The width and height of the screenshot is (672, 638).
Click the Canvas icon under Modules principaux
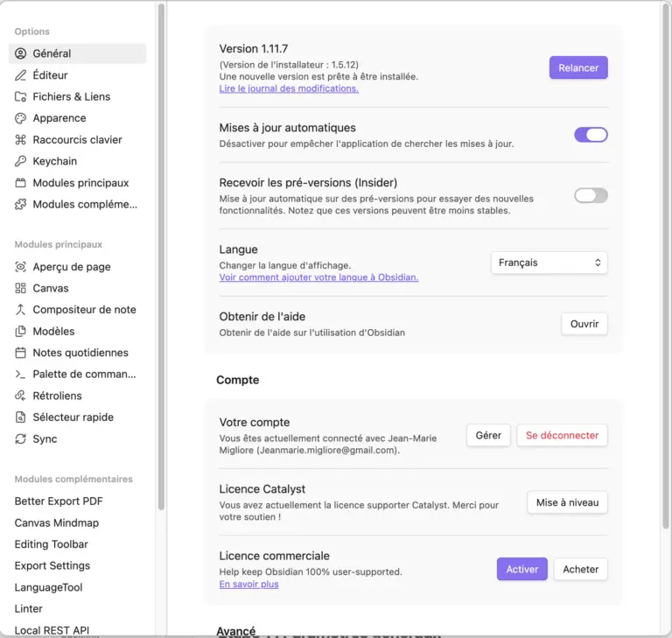(21, 288)
